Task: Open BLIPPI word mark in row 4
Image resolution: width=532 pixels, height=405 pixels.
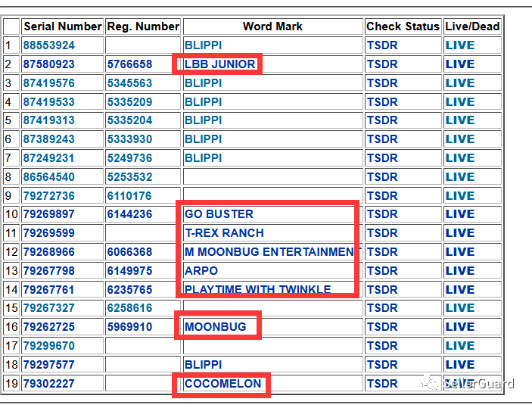Action: (204, 102)
